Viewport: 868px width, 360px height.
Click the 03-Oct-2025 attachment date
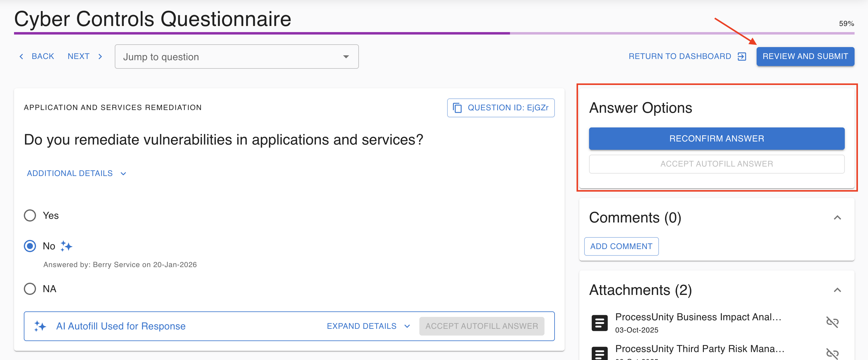(637, 330)
